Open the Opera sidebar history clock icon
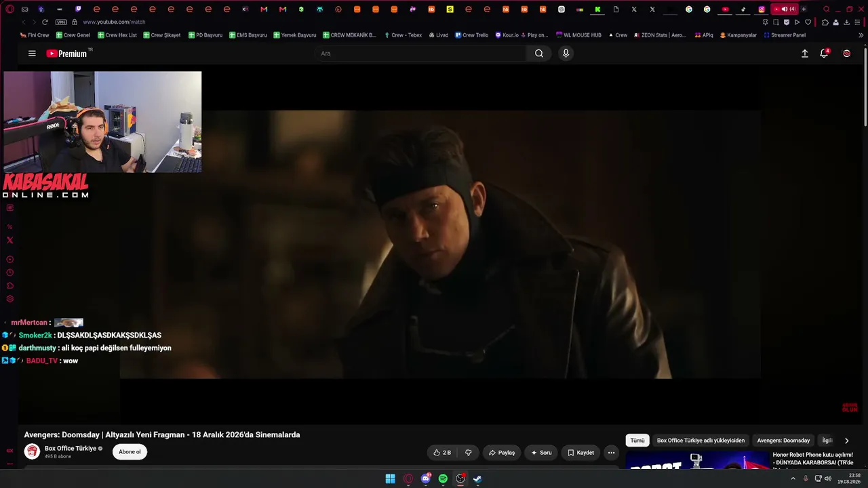The image size is (868, 488). point(9,272)
